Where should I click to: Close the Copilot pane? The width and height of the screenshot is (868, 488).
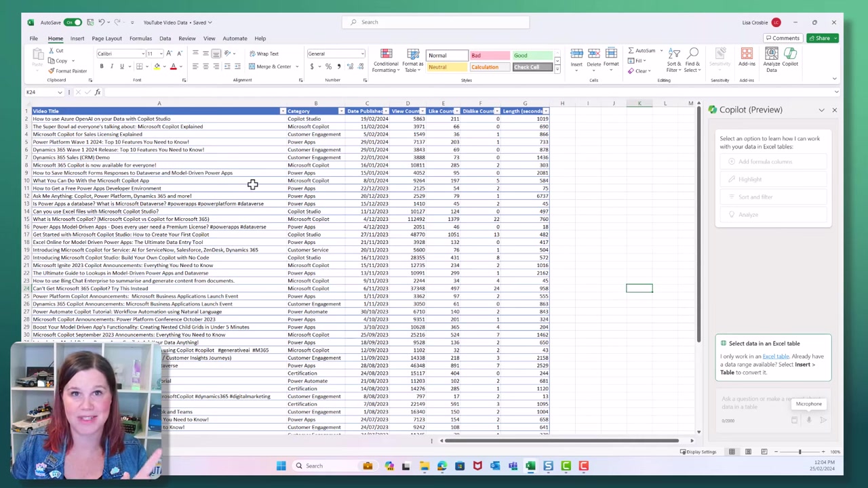(834, 110)
